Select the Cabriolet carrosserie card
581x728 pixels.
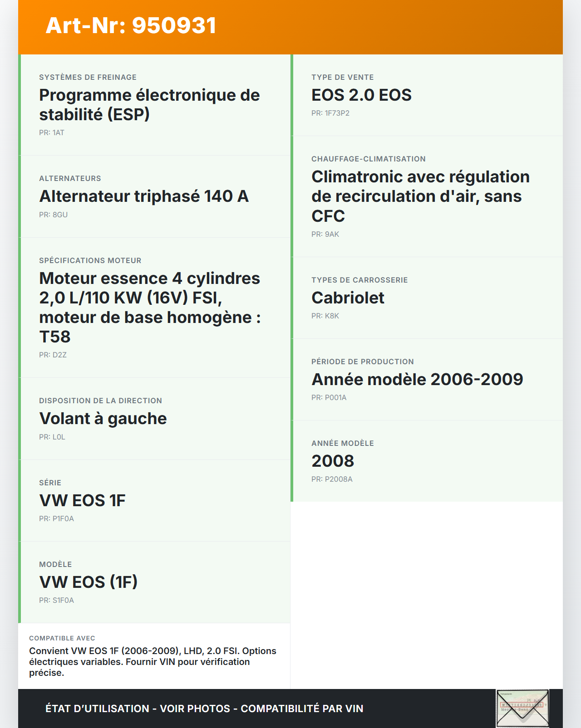(x=348, y=298)
